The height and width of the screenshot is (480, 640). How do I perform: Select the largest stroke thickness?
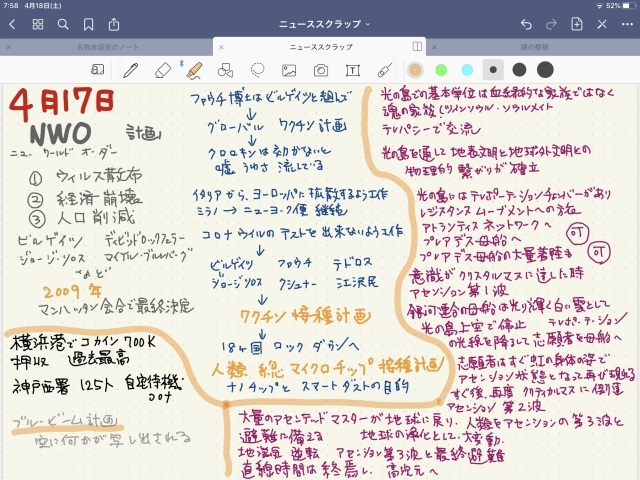tap(545, 70)
